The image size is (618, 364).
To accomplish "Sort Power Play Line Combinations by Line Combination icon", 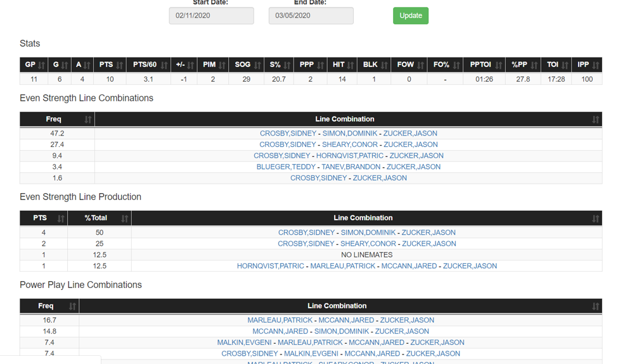I will [x=596, y=306].
